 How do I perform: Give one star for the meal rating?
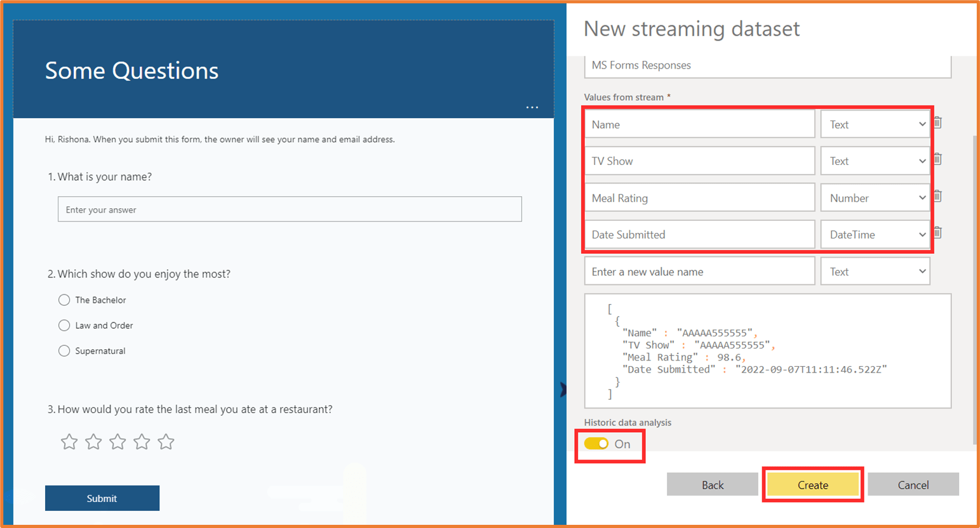(x=69, y=442)
